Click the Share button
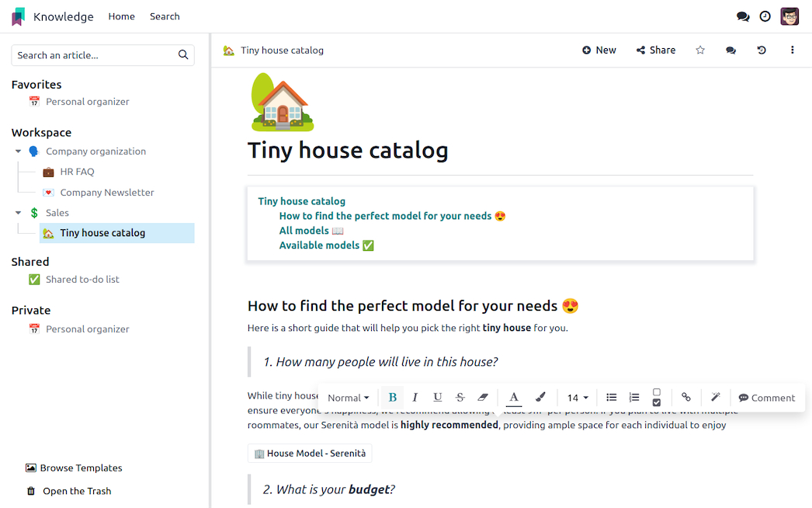 (x=655, y=50)
